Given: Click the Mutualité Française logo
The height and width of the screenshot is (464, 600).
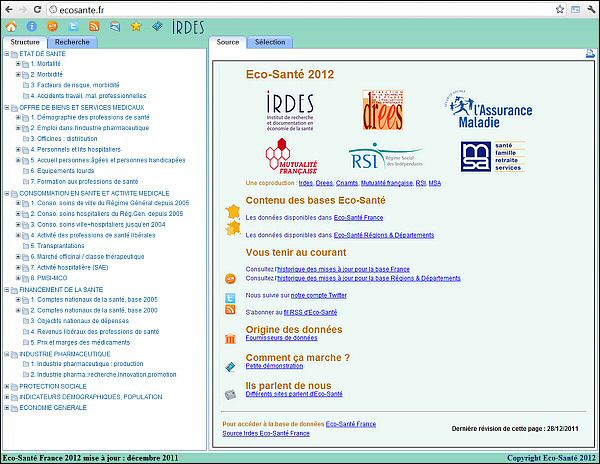Looking at the screenshot, I should (x=292, y=156).
